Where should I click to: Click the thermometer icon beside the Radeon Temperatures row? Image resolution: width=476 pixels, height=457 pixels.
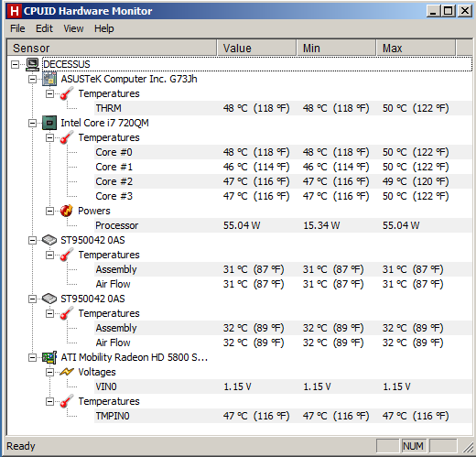tap(67, 401)
